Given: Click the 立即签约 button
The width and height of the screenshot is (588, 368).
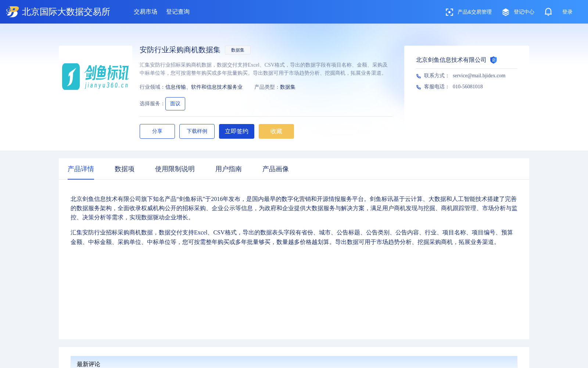Looking at the screenshot, I should [x=237, y=131].
